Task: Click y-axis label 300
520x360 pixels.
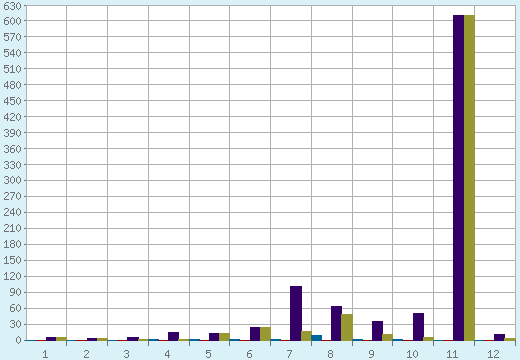Action: click(x=12, y=180)
